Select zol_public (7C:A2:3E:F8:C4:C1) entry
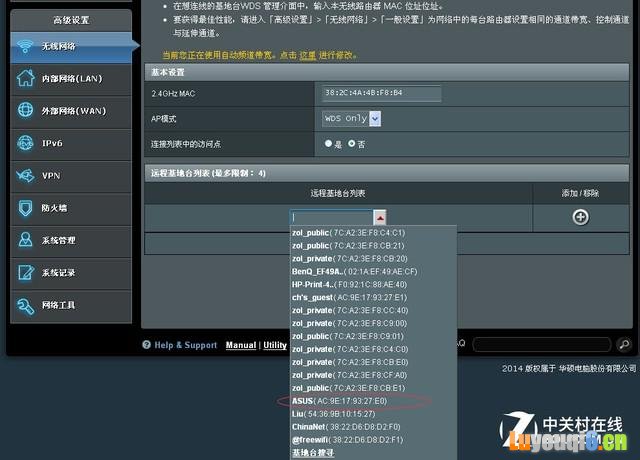Image resolution: width=640 pixels, height=460 pixels. (348, 233)
